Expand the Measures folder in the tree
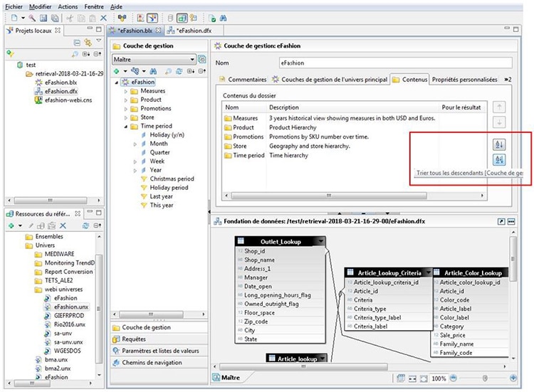The width and height of the screenshot is (534, 392). click(125, 91)
